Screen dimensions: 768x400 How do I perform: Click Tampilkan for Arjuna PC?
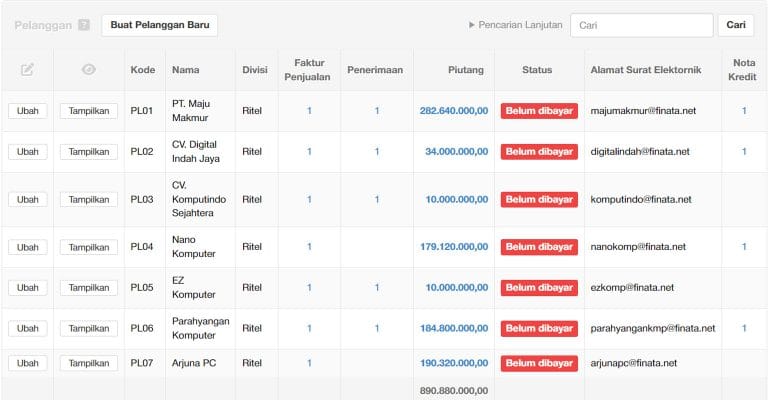tap(89, 363)
